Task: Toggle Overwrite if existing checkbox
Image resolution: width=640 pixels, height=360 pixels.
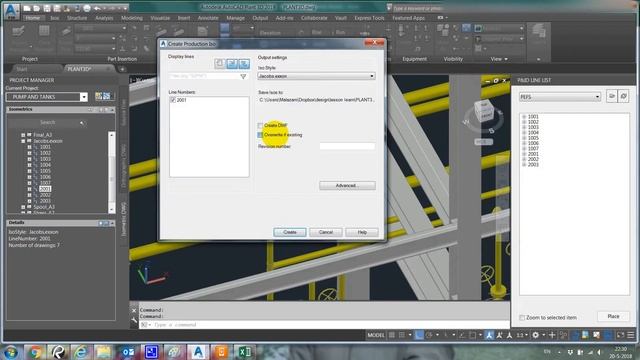Action: click(x=260, y=135)
